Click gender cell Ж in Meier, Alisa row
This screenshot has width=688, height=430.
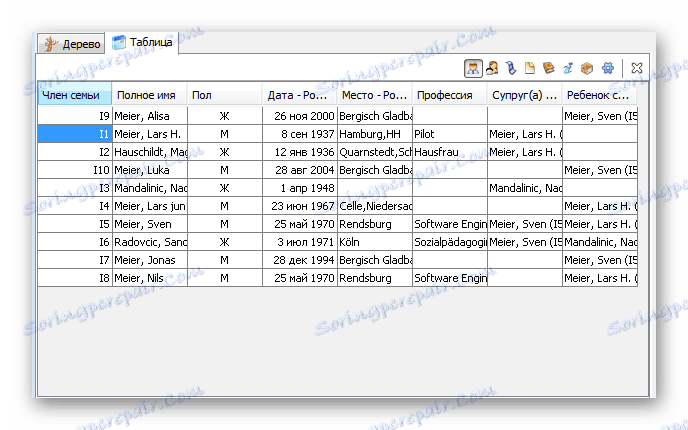225,116
